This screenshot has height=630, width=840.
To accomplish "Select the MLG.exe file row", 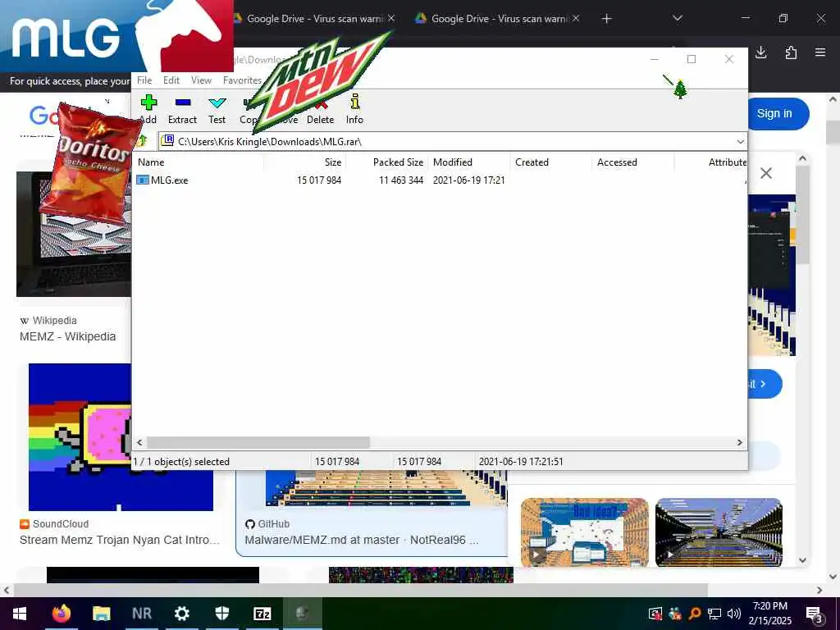I will pyautogui.click(x=440, y=180).
